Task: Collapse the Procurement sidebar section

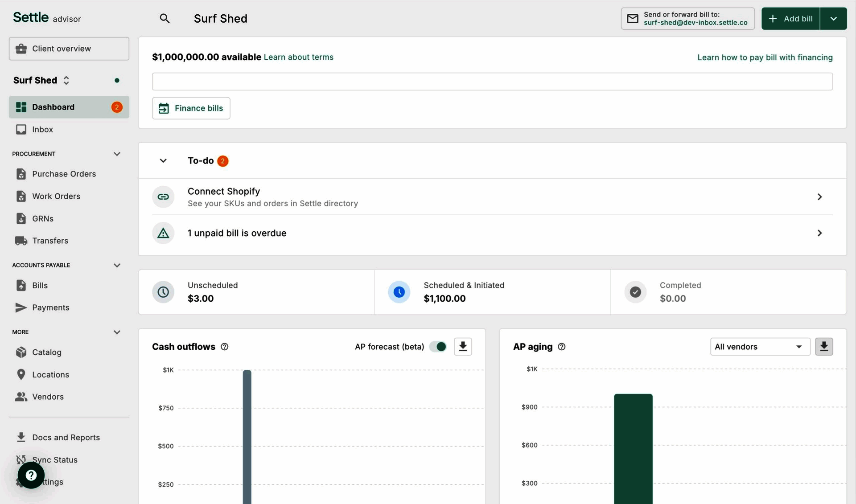Action: [117, 154]
